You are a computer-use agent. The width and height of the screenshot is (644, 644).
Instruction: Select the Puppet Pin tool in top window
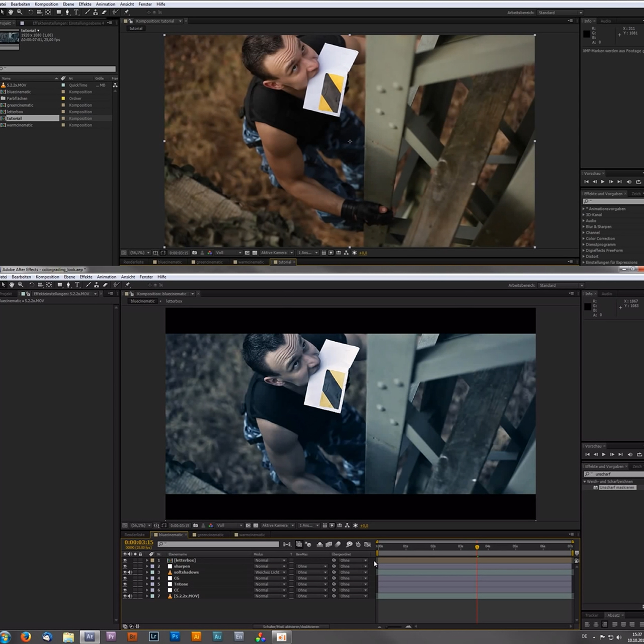(126, 12)
